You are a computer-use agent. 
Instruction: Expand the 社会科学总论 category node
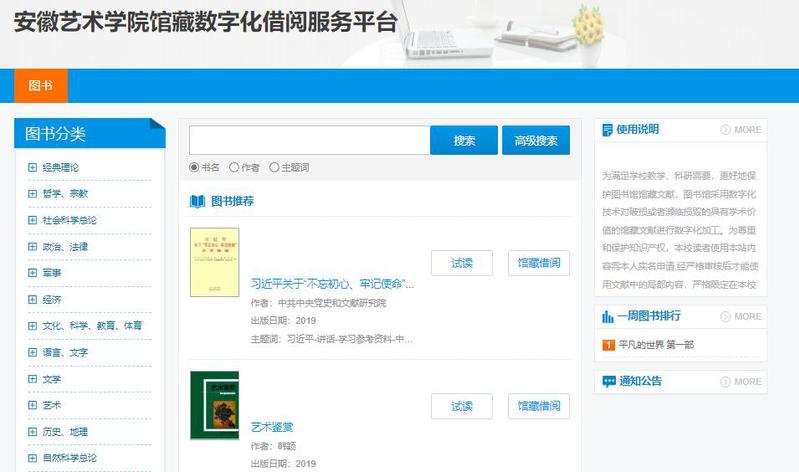coord(32,220)
